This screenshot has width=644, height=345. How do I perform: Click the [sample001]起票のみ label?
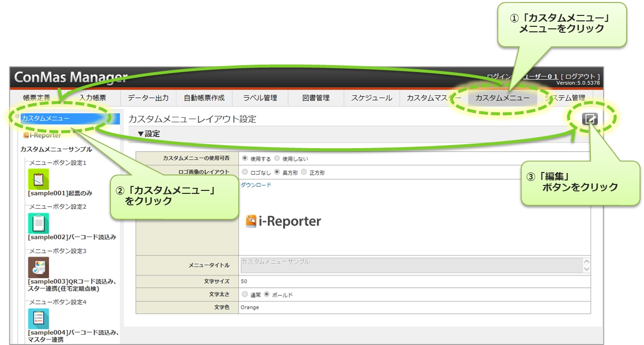point(60,193)
